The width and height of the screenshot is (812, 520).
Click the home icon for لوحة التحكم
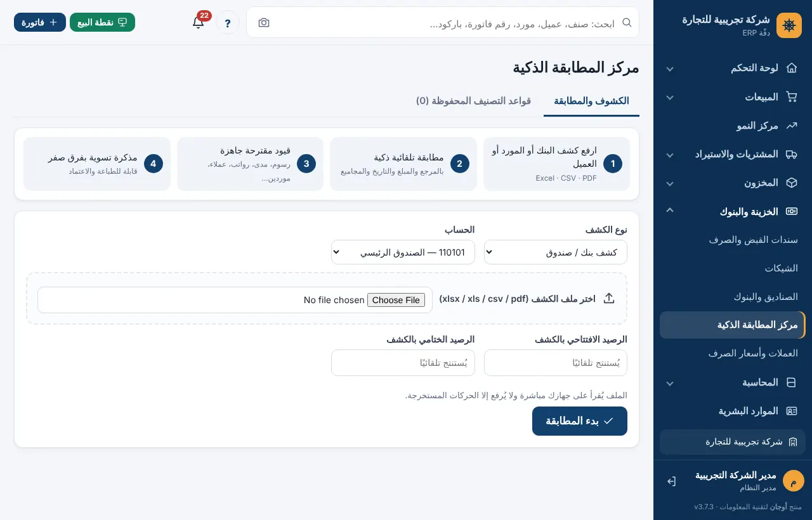click(x=792, y=68)
